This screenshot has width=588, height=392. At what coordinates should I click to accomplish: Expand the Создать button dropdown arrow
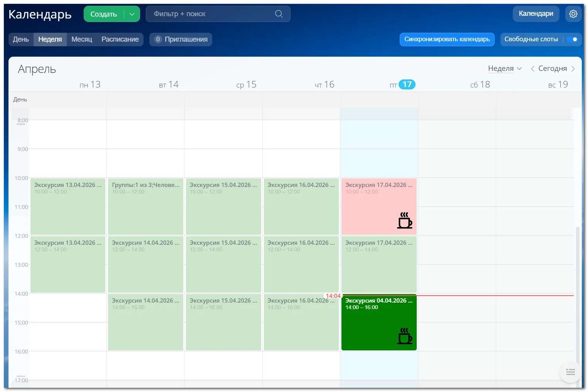(132, 14)
